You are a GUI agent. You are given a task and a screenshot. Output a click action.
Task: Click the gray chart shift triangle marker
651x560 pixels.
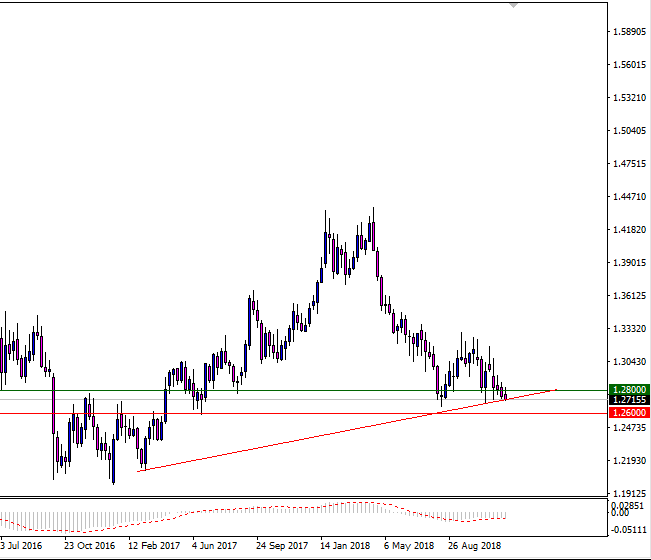pos(514,5)
